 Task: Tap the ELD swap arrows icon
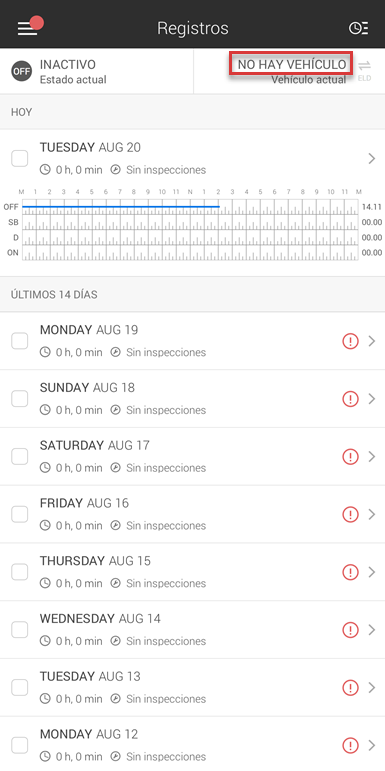tap(364, 70)
